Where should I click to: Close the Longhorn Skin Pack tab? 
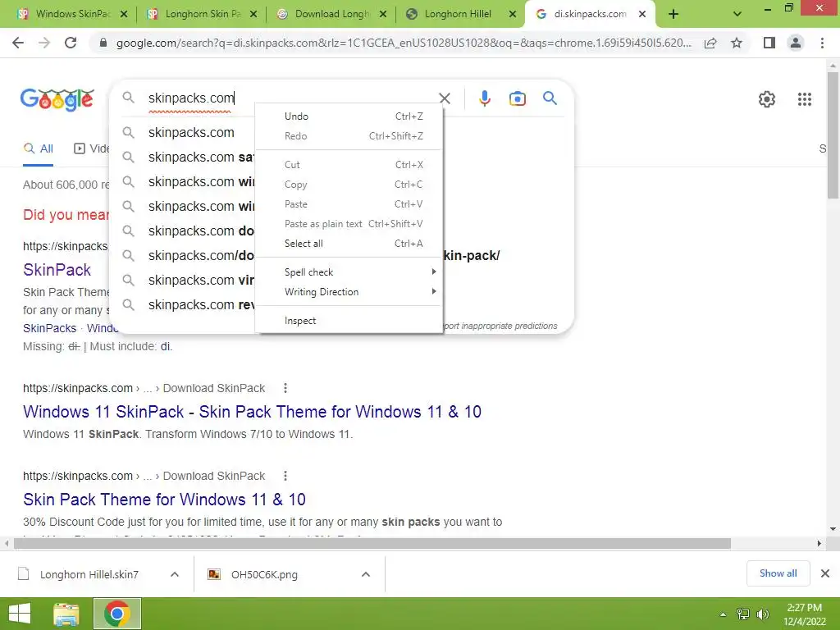[253, 15]
